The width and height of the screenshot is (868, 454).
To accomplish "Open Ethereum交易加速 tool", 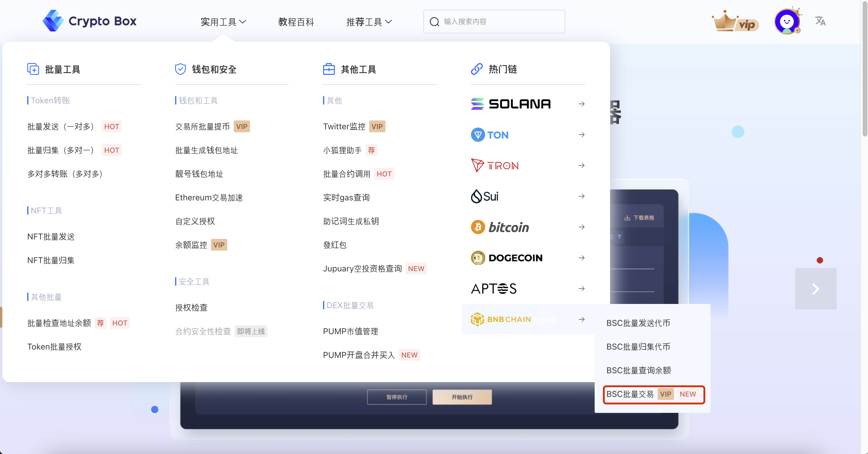I will pyautogui.click(x=209, y=197).
